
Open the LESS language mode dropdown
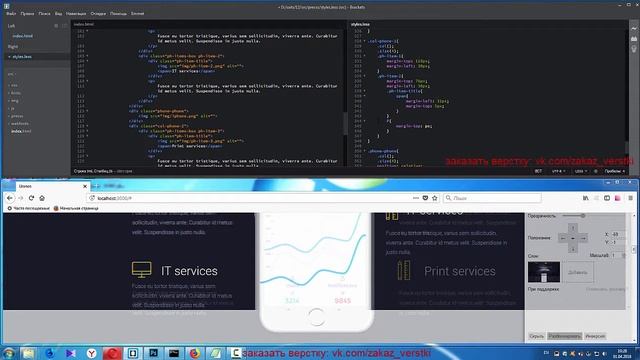click(581, 171)
